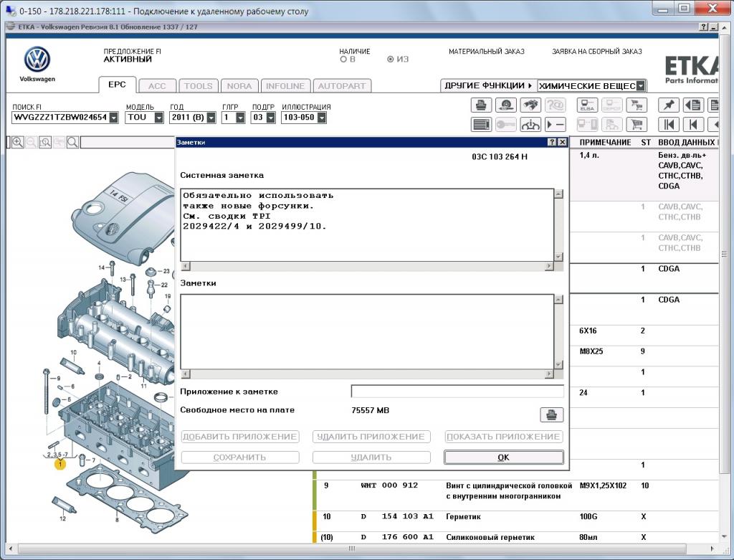Click system note scroll-down arrow
The image size is (734, 560).
coord(558,257)
